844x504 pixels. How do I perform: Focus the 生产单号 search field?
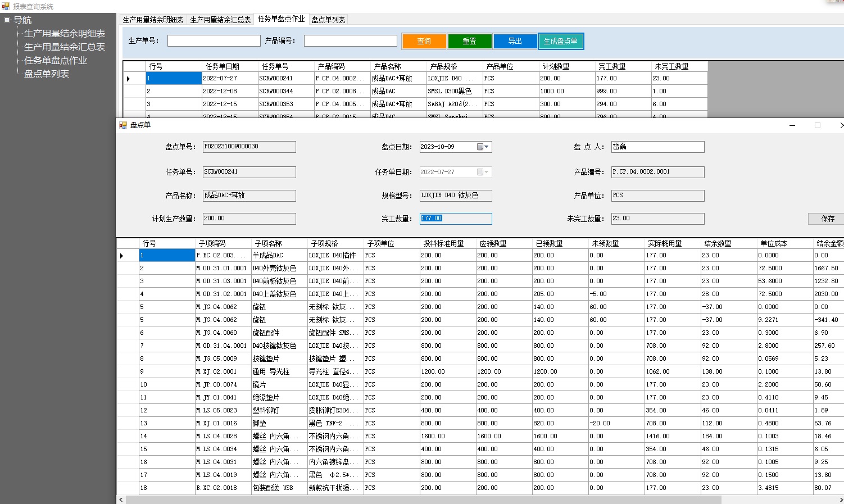pos(214,41)
